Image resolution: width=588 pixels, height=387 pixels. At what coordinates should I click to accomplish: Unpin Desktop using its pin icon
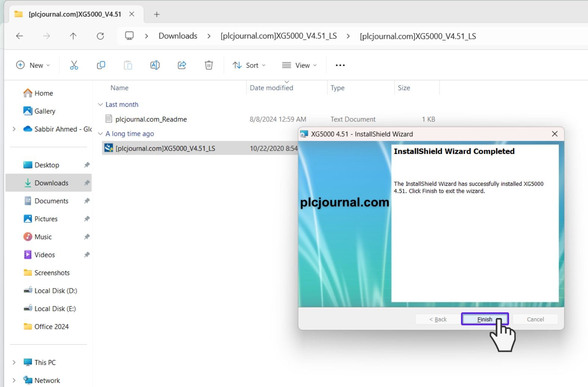(87, 165)
